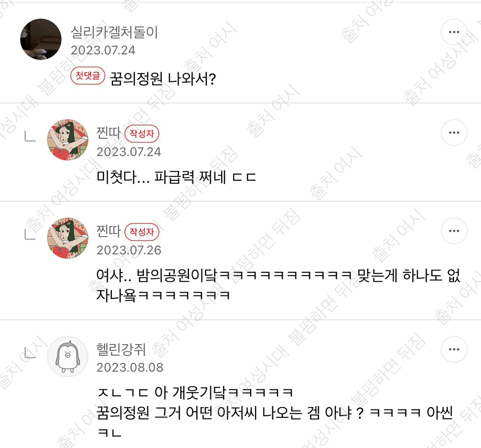Select the 작성자 badge on the 07.24 reply
The image size is (481, 448).
tap(142, 134)
